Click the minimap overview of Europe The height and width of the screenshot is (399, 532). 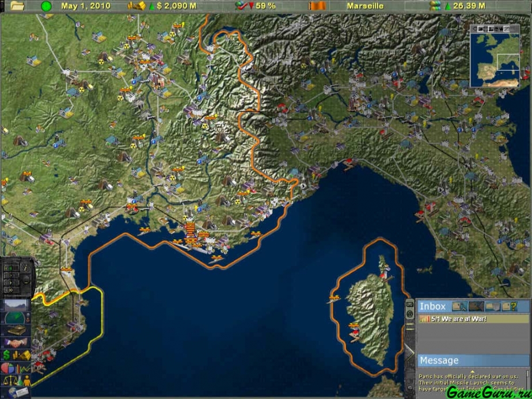pos(495,60)
